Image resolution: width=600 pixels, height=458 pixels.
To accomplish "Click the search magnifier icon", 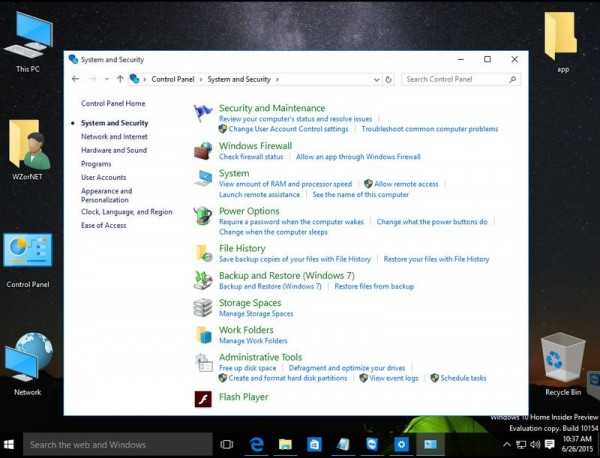I will (x=513, y=79).
